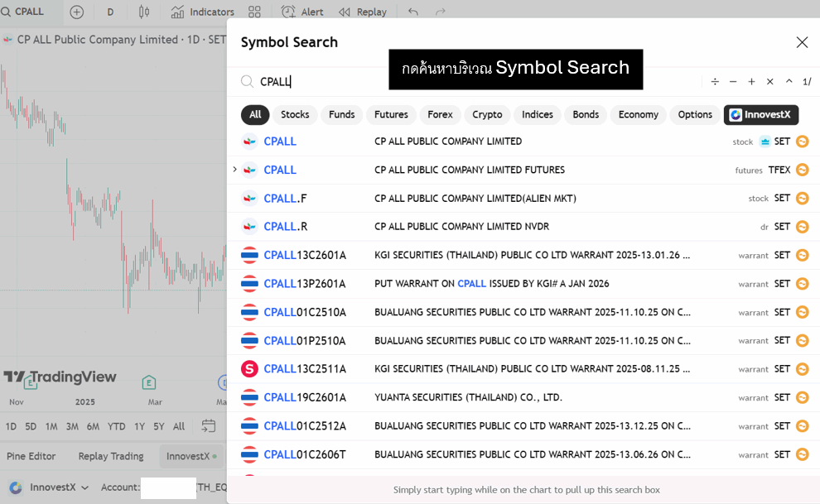
Task: Choose warrant CPALL01C2606T
Action: point(523,454)
